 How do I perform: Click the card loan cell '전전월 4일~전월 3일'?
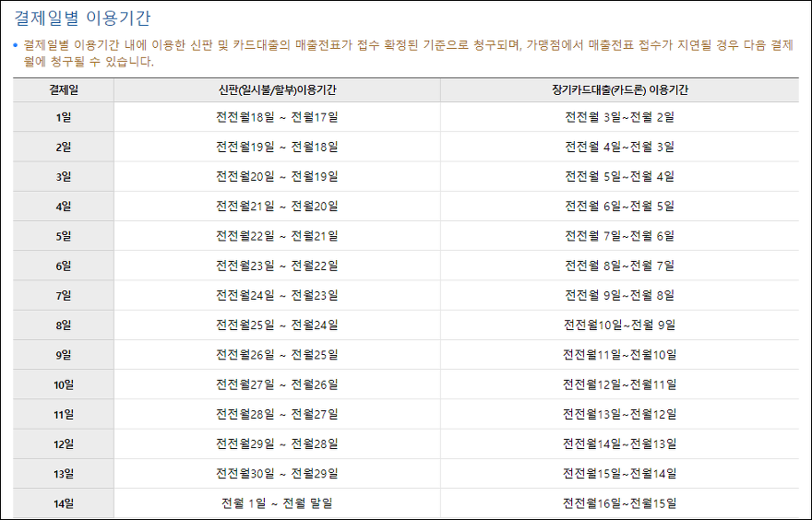(620, 147)
